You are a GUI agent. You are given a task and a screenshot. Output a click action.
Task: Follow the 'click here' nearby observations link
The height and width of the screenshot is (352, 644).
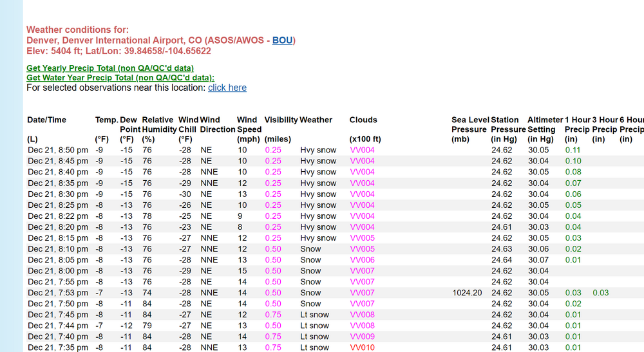227,88
